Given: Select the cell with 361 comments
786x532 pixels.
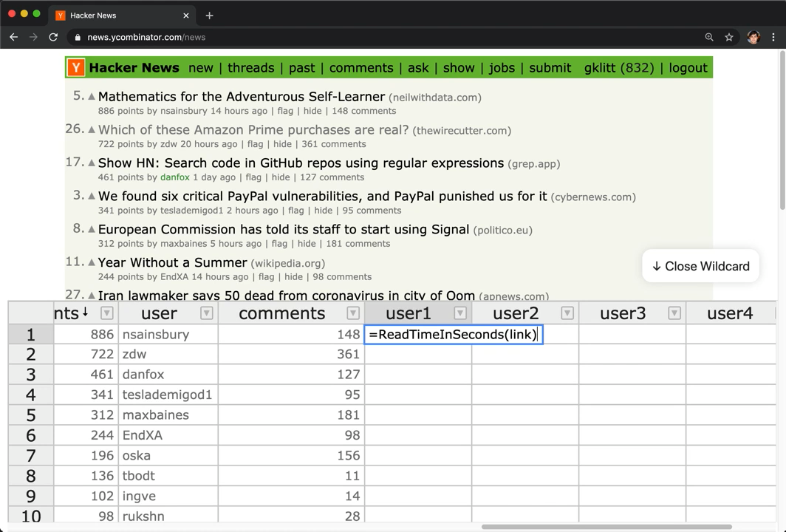Looking at the screenshot, I should point(291,354).
